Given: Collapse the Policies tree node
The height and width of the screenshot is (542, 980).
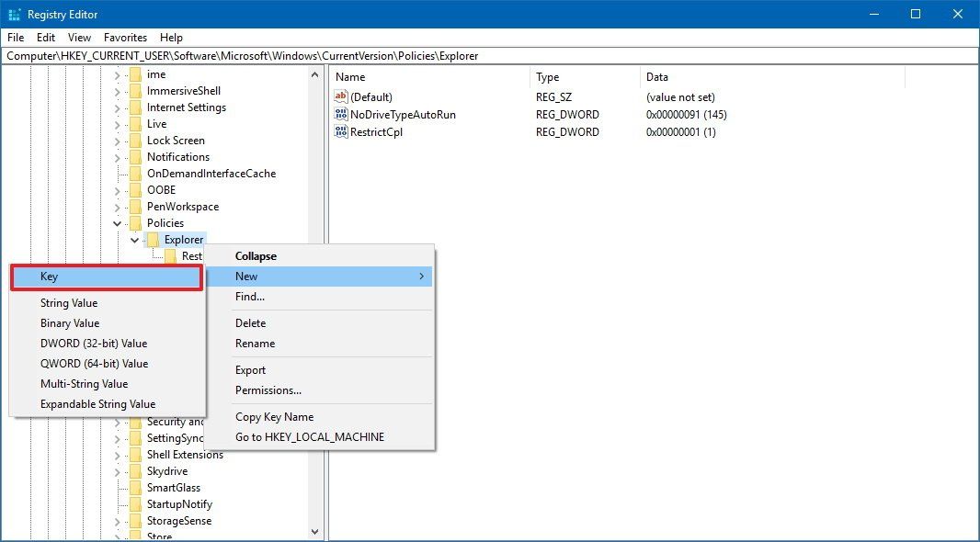Looking at the screenshot, I should 118,222.
